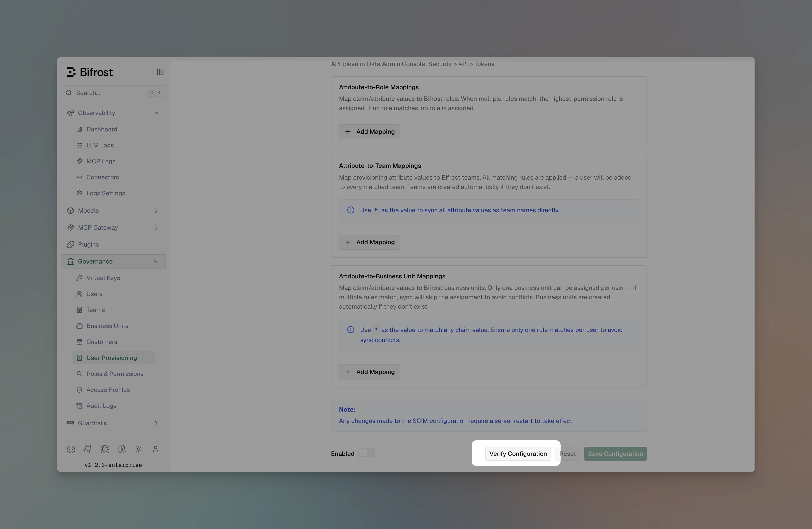Viewport: 812px width, 529px height.
Task: Open the GitHub repository icon
Action: coord(88,449)
